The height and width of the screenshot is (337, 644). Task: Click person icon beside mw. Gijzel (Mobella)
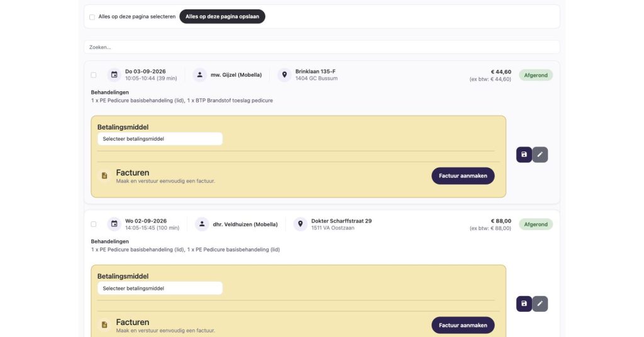(199, 75)
